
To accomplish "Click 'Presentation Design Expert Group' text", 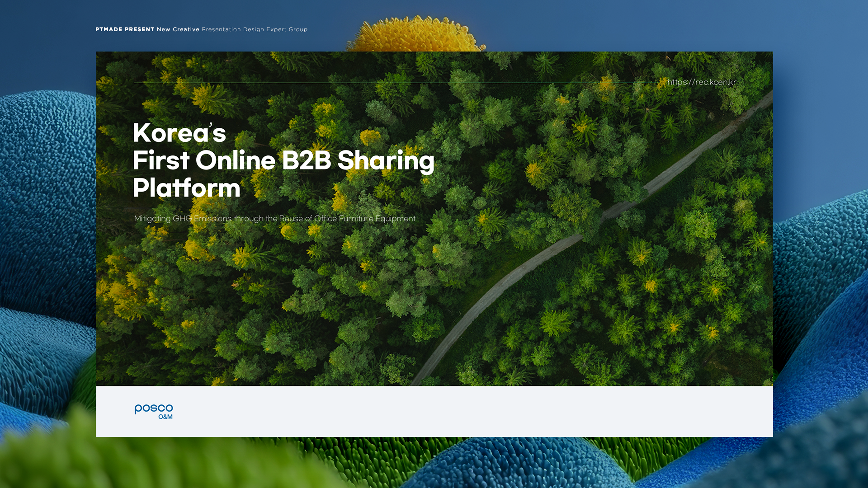I will pos(254,29).
